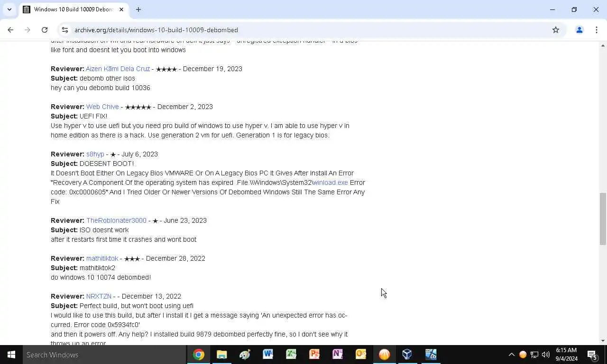Open reviewer s8hyp profile
The height and width of the screenshot is (364, 607).
95,154
